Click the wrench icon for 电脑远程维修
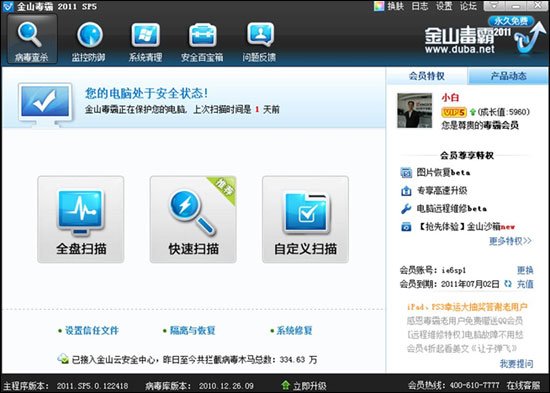Image resolution: width=550 pixels, height=393 pixels. (406, 209)
